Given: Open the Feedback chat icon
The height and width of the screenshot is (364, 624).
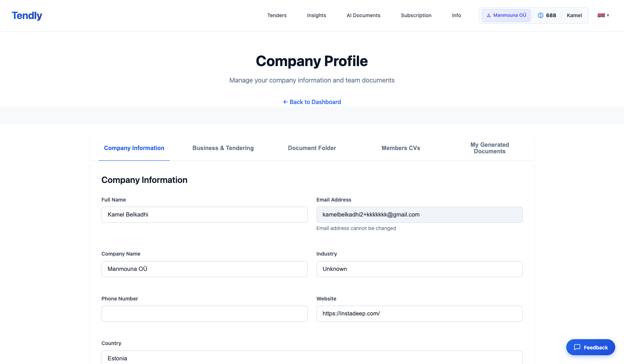Looking at the screenshot, I should 577,347.
